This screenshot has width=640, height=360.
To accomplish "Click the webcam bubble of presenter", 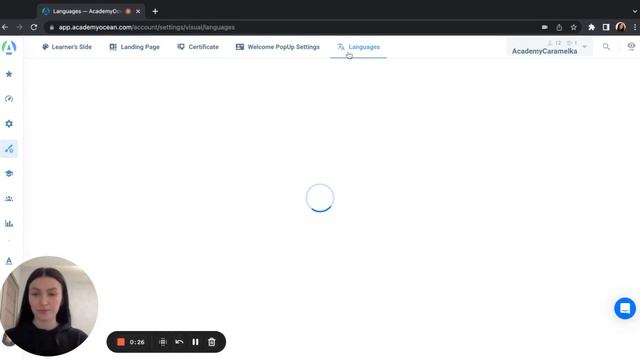I will point(49,306).
